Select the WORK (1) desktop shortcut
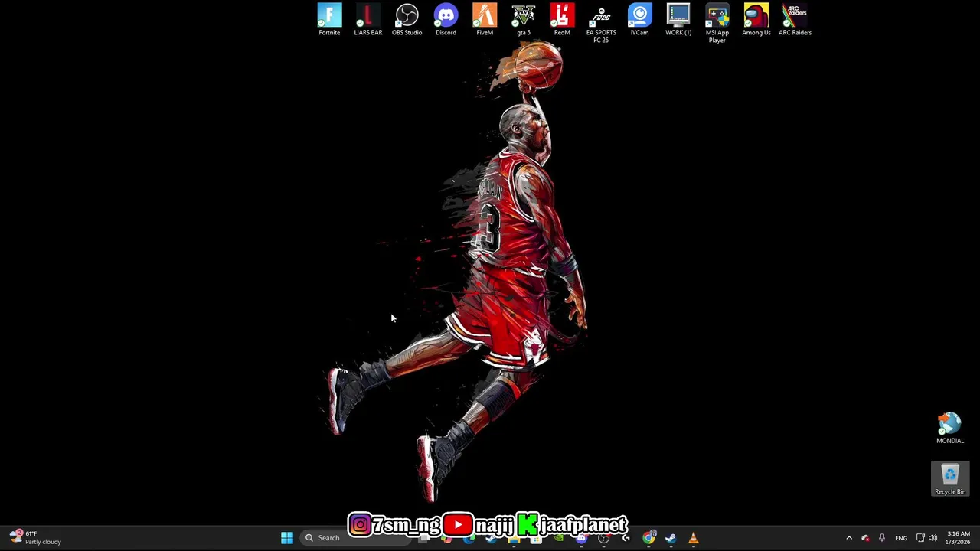 point(678,20)
